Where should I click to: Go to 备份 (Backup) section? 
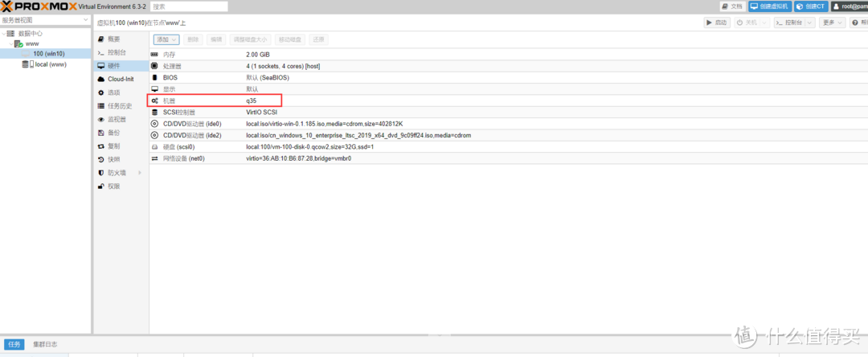(113, 133)
